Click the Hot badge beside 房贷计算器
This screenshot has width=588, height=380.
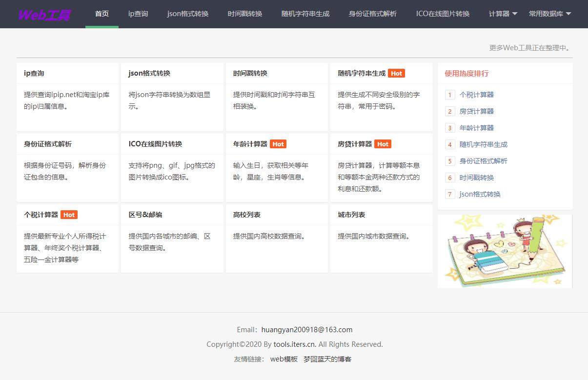coord(383,144)
